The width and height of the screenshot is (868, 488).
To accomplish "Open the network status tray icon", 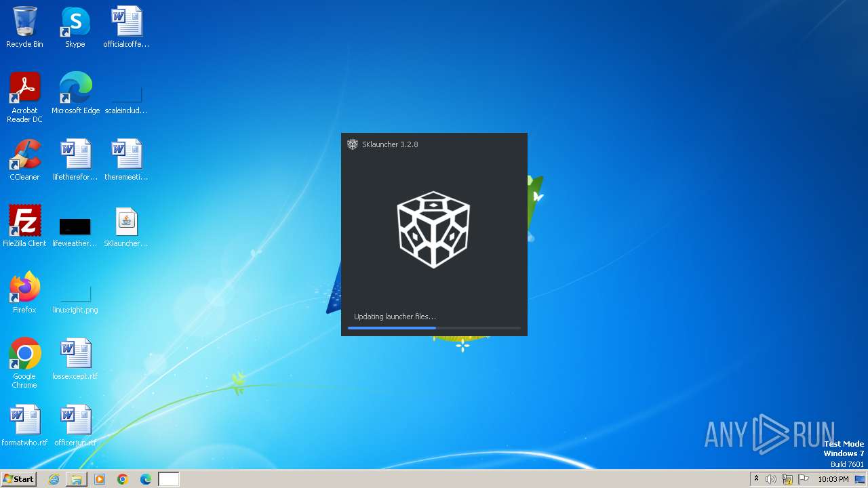I will [787, 479].
